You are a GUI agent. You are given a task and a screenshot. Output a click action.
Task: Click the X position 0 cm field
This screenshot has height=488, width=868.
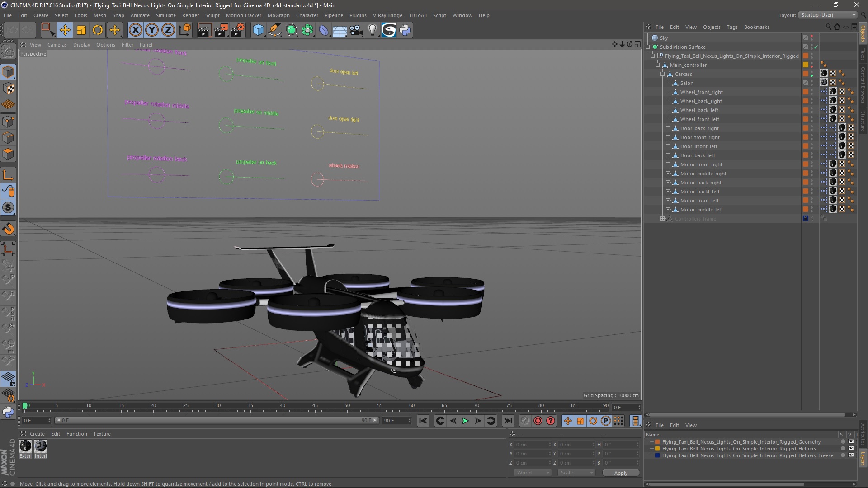[x=533, y=445]
